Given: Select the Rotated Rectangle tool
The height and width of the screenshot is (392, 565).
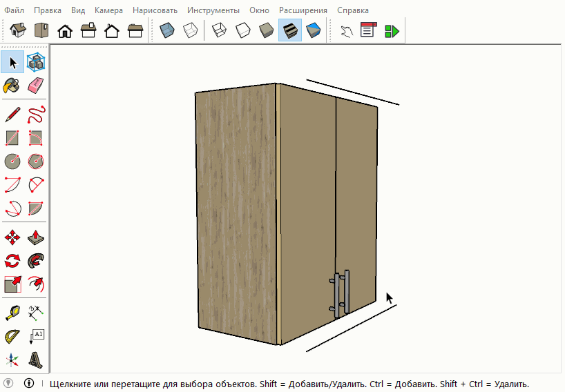Looking at the screenshot, I should point(36,138).
